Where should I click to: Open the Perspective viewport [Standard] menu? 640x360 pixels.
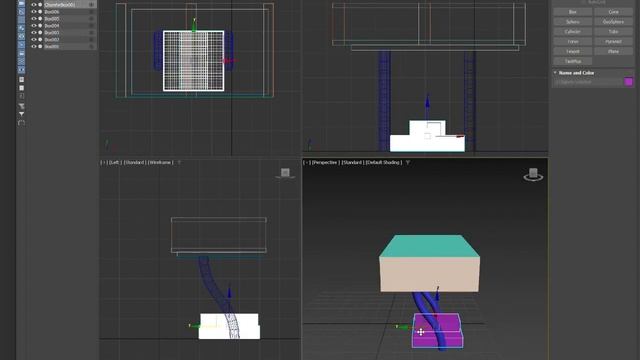352,162
